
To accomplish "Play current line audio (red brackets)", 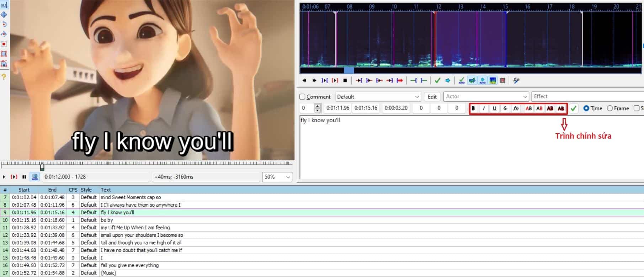I will pyautogui.click(x=335, y=81).
